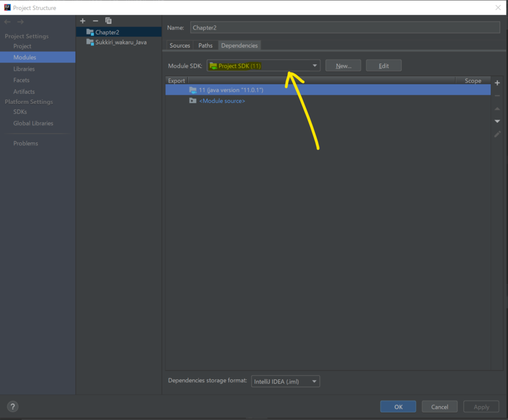508x420 pixels.
Task: Click the Export column header
Action: tap(177, 81)
